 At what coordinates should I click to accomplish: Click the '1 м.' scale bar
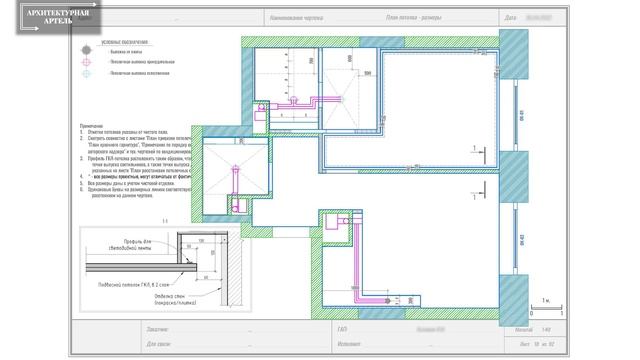point(546,307)
